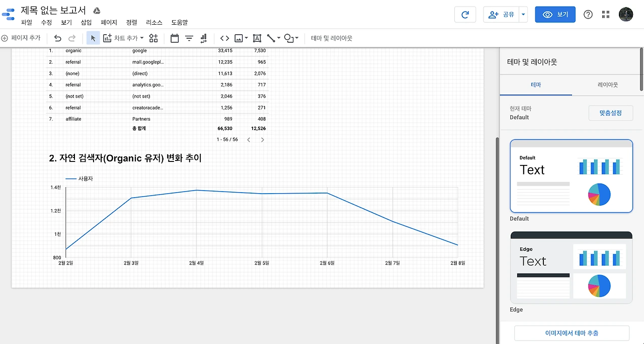Click the 총 합계 total label
Screen dimensions: 644x344
pos(138,129)
